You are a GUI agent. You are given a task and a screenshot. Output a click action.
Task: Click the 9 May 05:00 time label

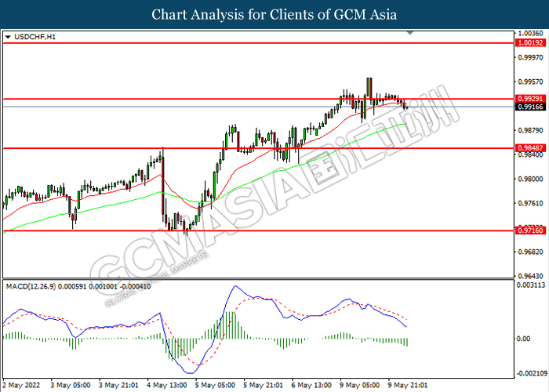click(x=359, y=385)
